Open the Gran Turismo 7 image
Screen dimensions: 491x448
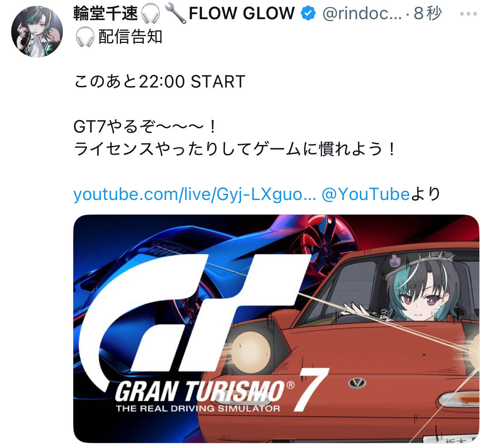276,328
